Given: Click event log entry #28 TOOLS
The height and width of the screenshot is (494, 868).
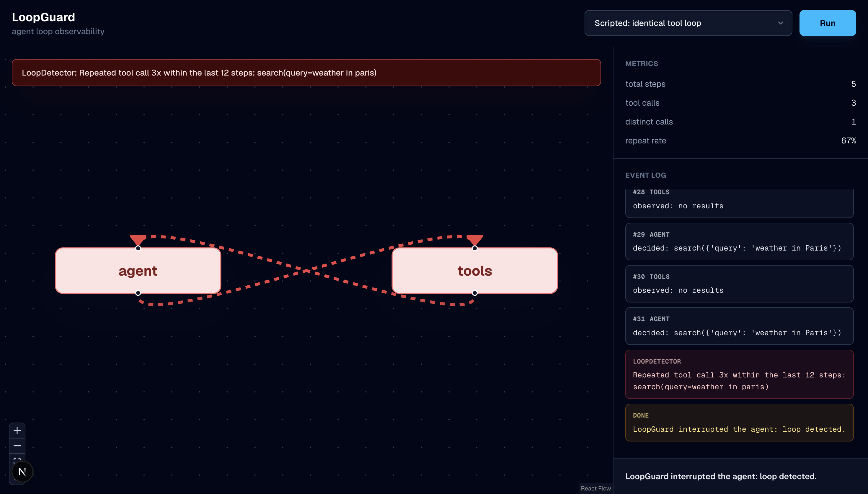Looking at the screenshot, I should 739,203.
